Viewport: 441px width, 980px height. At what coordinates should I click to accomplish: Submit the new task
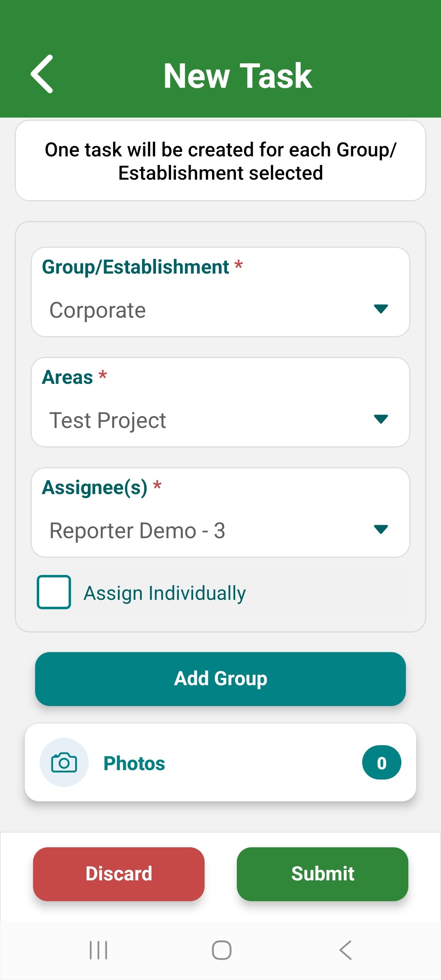[323, 874]
